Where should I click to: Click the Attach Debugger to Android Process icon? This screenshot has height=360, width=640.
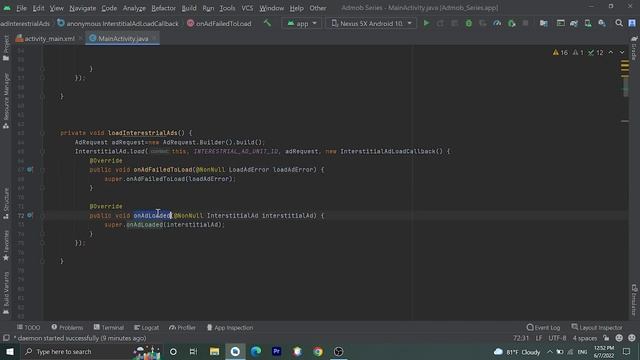coord(511,23)
